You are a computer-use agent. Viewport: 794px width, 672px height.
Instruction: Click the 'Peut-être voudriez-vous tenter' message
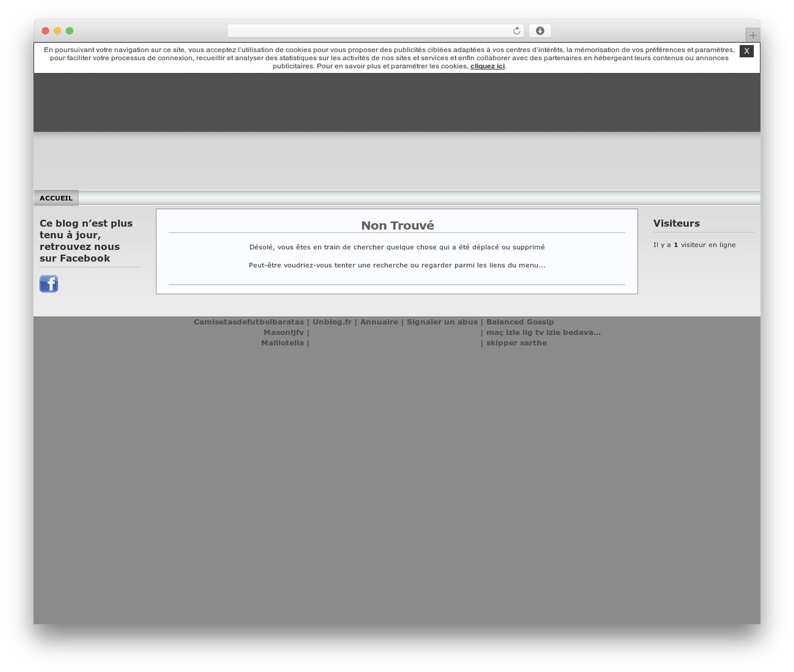click(x=397, y=265)
